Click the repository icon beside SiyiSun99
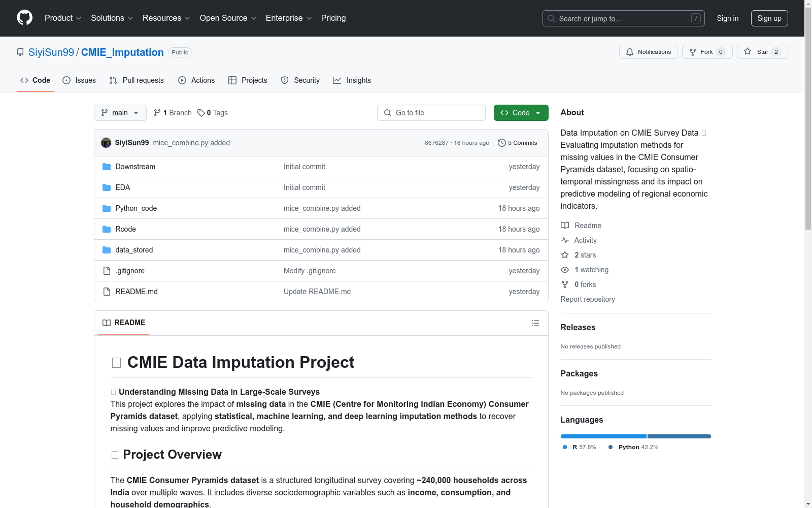The width and height of the screenshot is (812, 508). [20, 52]
